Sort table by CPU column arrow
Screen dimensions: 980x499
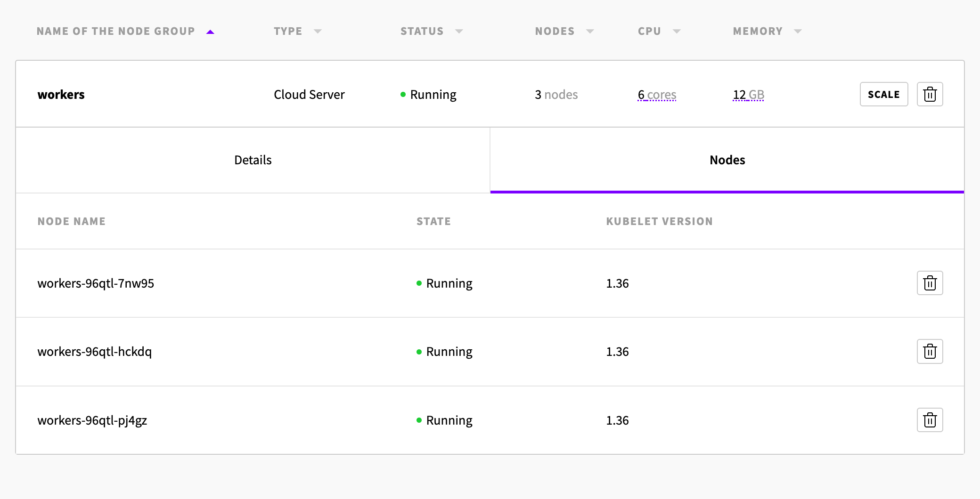(x=677, y=32)
